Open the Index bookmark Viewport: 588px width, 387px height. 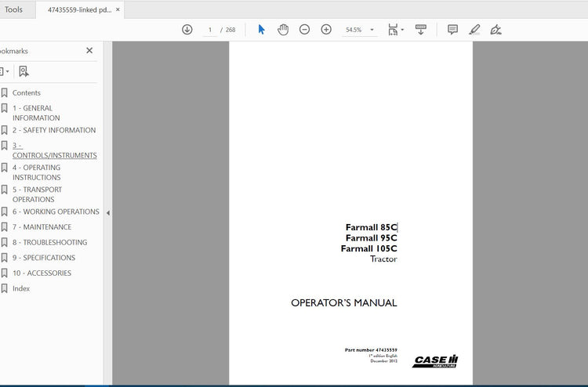pos(21,288)
